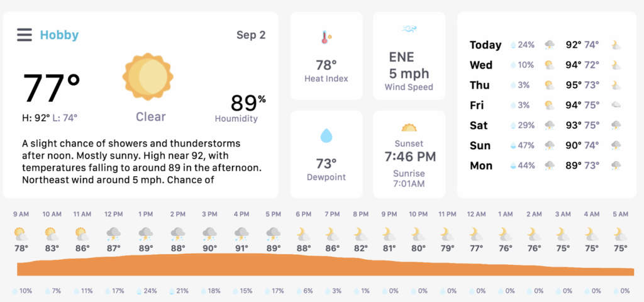644x302 pixels.
Task: Click the wind icon above ENE
Action: click(409, 29)
